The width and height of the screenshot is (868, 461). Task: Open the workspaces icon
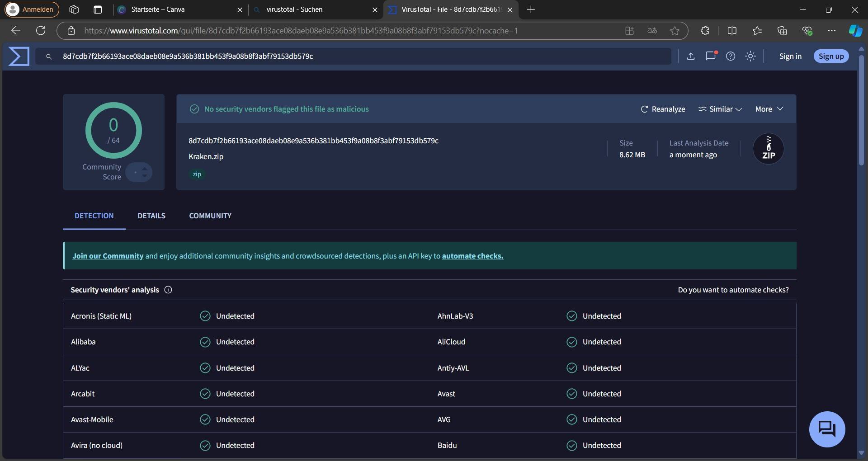click(x=74, y=9)
